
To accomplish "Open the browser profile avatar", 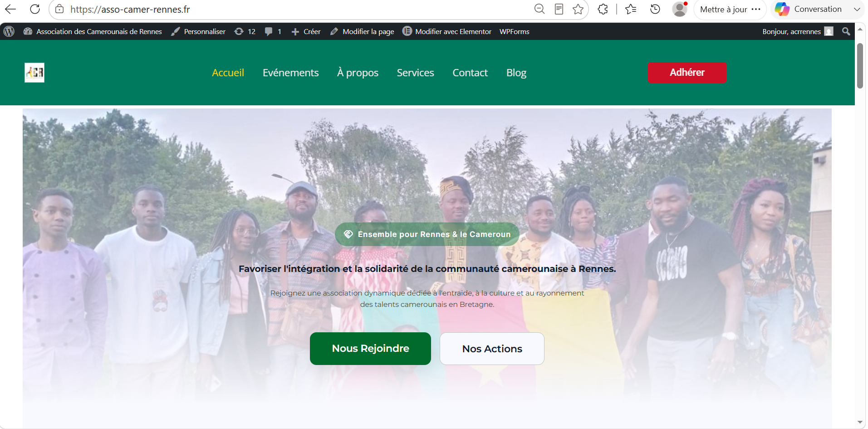I will click(680, 9).
